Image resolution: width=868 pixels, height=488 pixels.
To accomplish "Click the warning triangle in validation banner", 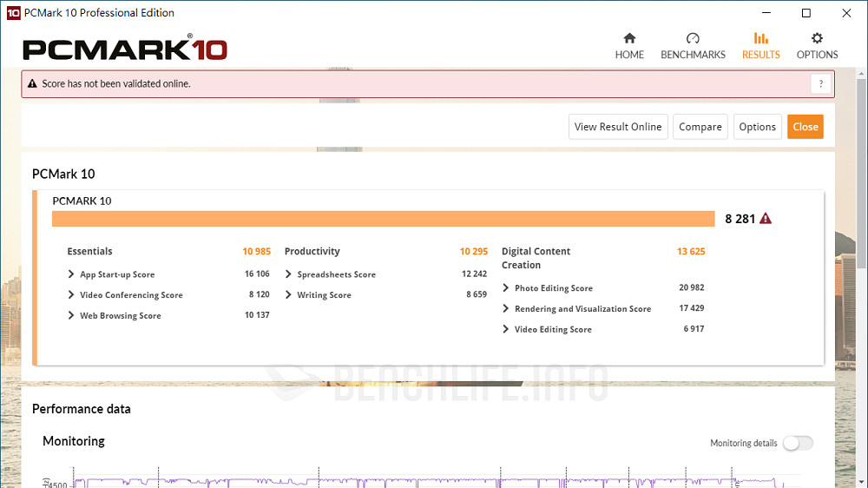I will click(32, 83).
